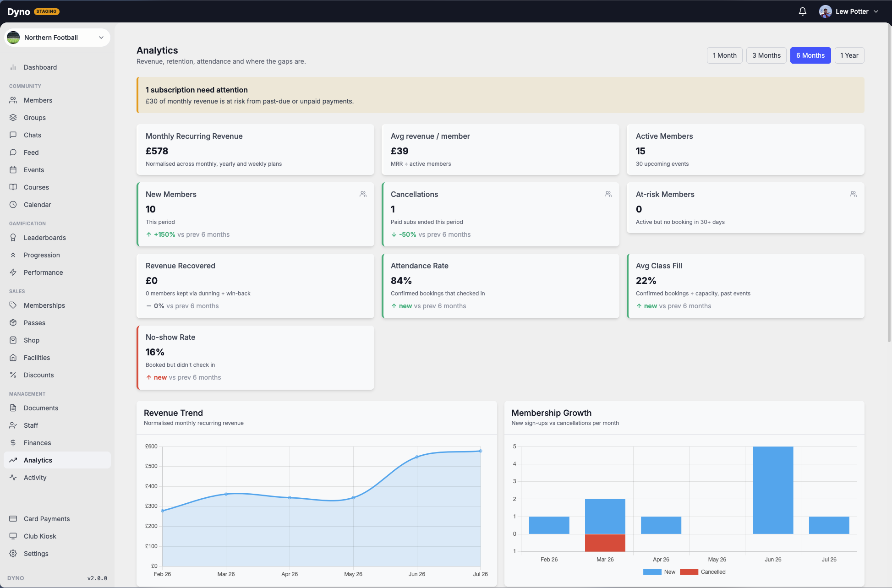Click the At-risk Members card people icon

tap(853, 194)
